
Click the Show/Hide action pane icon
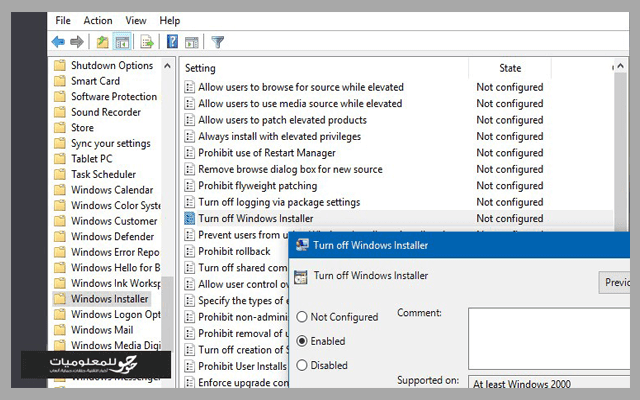pos(192,42)
